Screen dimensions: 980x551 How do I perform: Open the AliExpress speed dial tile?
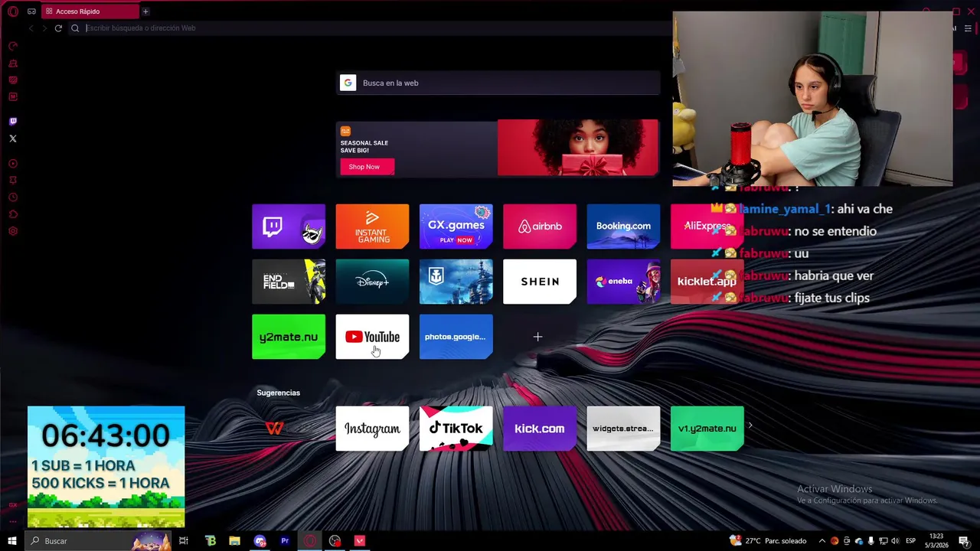[707, 227]
